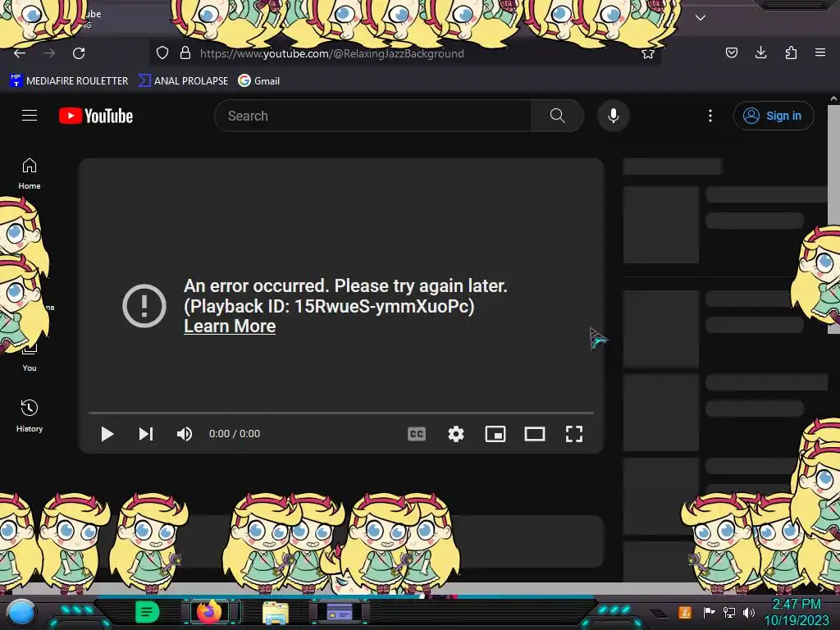This screenshot has height=630, width=840.
Task: Open the tracking protection shield icon
Action: coord(162,53)
